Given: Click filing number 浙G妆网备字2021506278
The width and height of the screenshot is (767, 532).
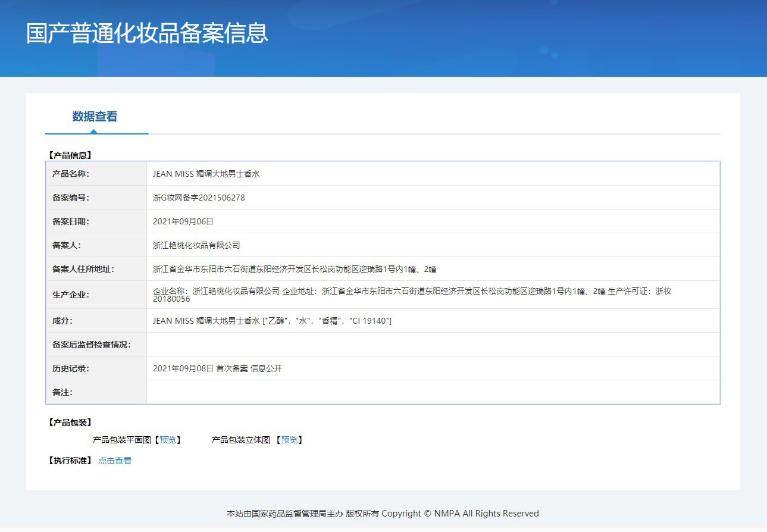Looking at the screenshot, I should (199, 198).
